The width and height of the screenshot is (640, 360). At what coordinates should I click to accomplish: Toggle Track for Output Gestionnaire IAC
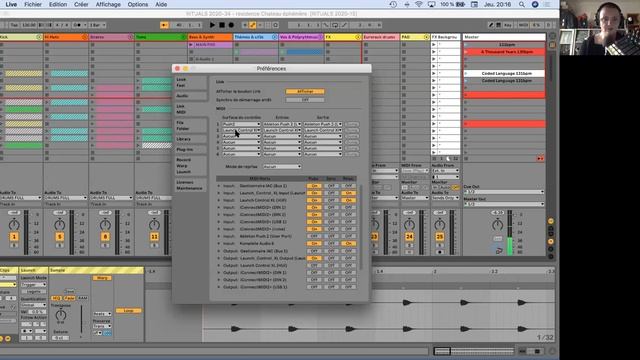(314, 251)
